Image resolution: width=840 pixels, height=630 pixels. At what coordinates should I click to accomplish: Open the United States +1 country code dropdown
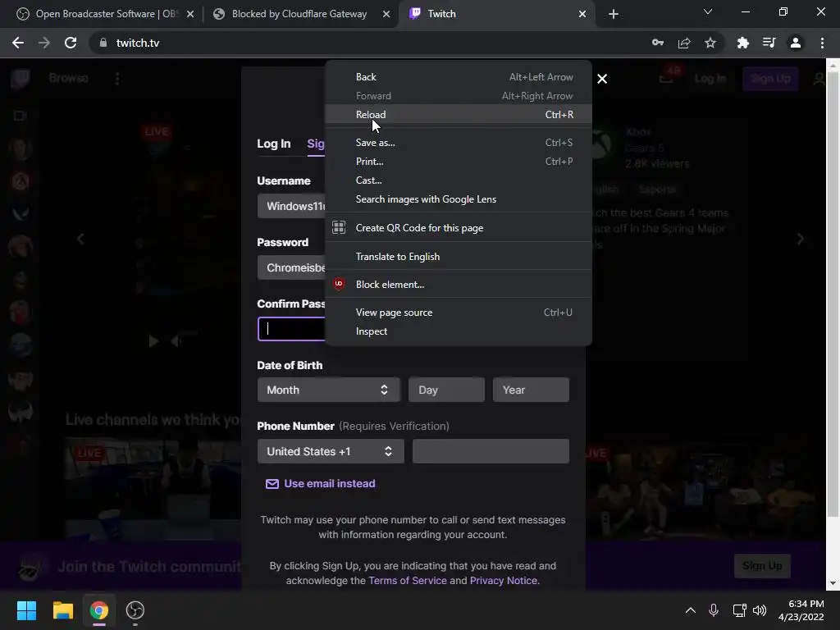tap(331, 451)
